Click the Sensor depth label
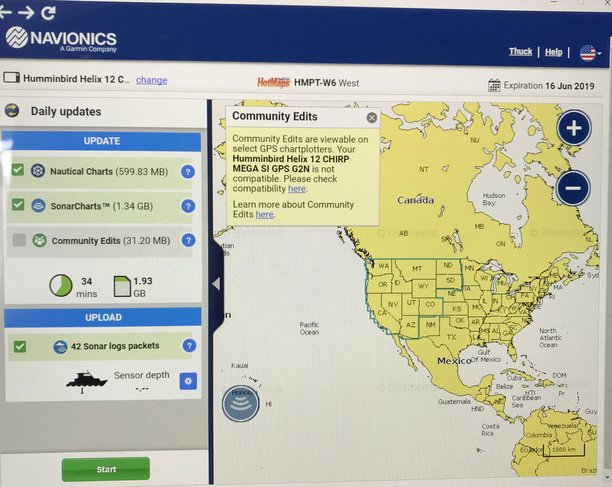This screenshot has width=612, height=487. click(141, 375)
